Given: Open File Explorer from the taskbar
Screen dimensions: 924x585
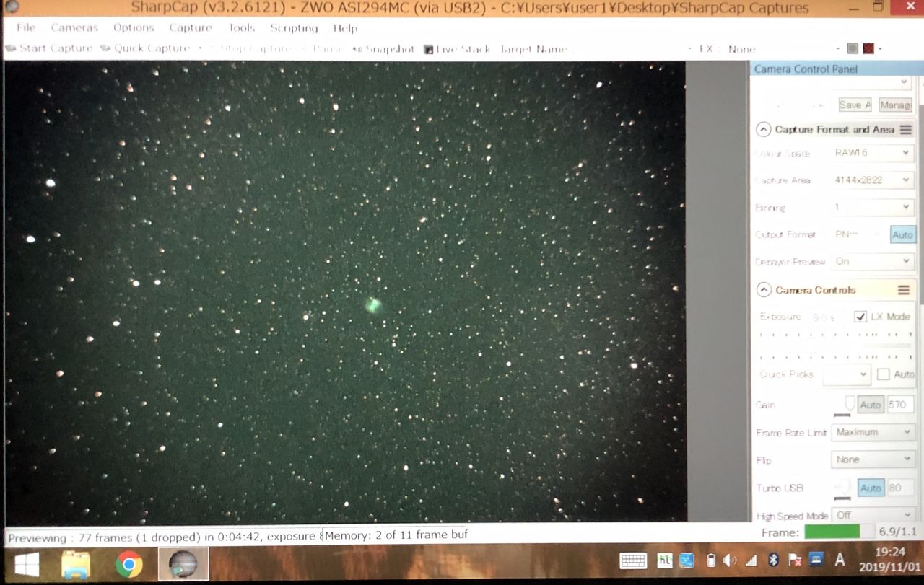Looking at the screenshot, I should 76,564.
